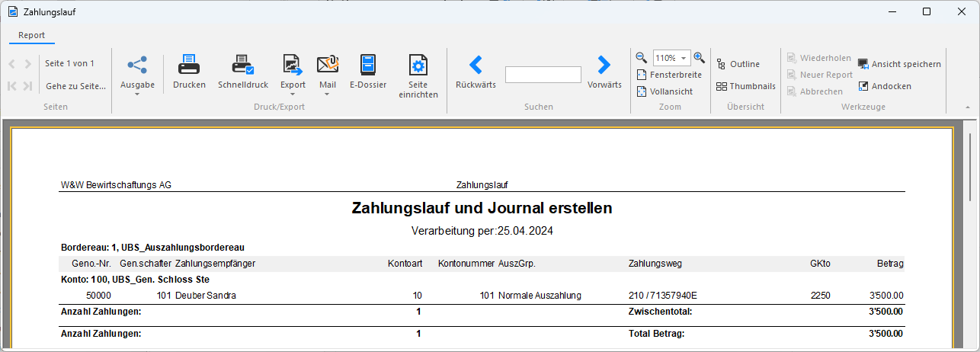This screenshot has width=980, height=352.
Task: Expand the Export dropdown arrow
Action: (x=293, y=94)
